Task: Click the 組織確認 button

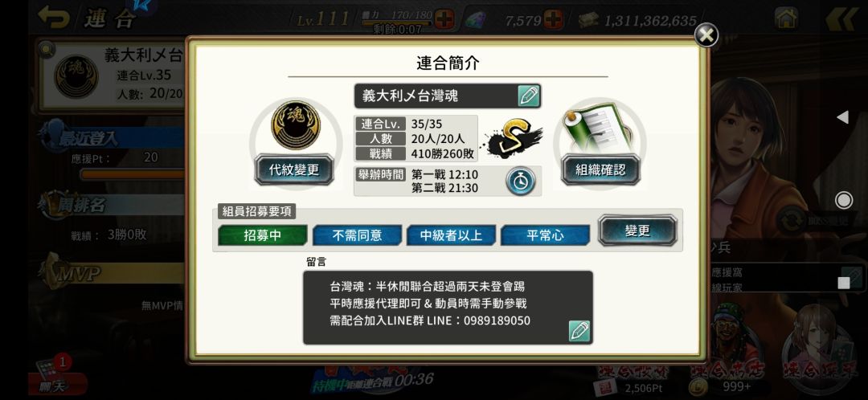Action: click(600, 169)
